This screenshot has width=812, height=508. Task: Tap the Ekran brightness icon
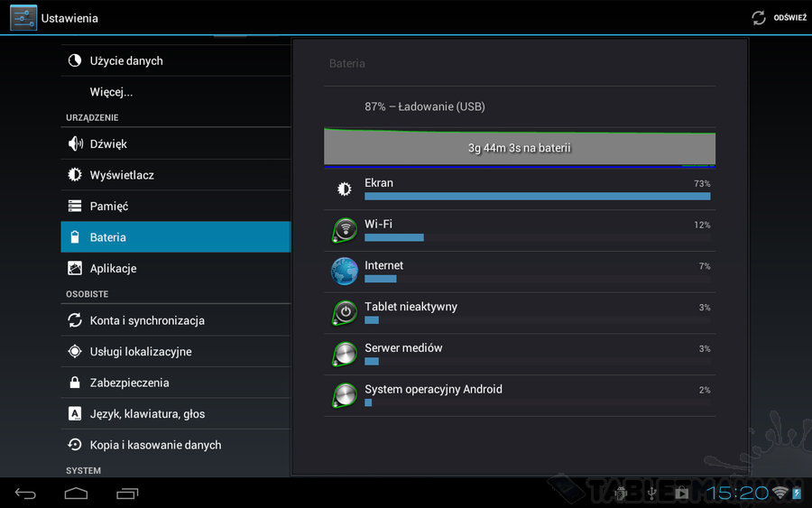[344, 189]
